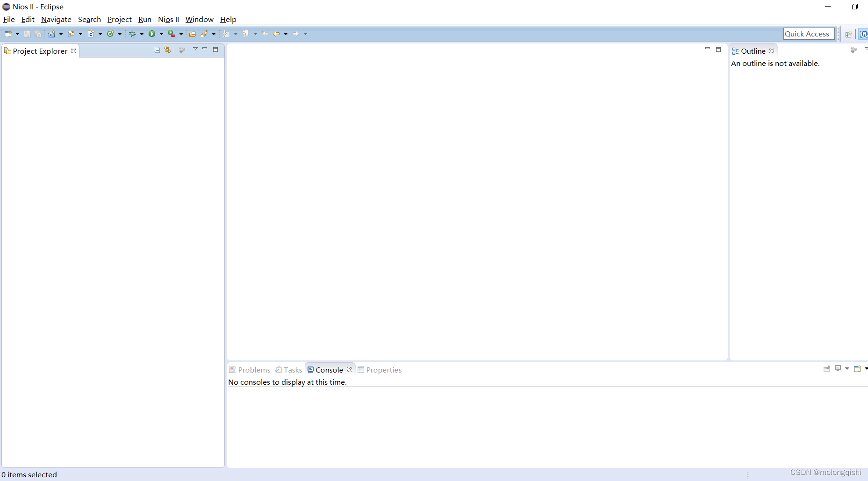
Task: Open the Run menu
Action: pyautogui.click(x=145, y=19)
